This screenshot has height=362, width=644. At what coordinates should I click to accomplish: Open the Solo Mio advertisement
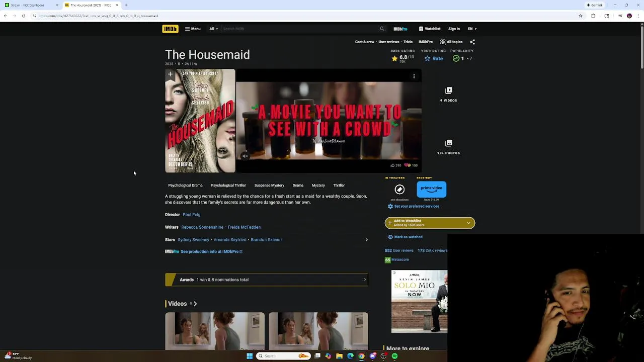click(x=419, y=302)
